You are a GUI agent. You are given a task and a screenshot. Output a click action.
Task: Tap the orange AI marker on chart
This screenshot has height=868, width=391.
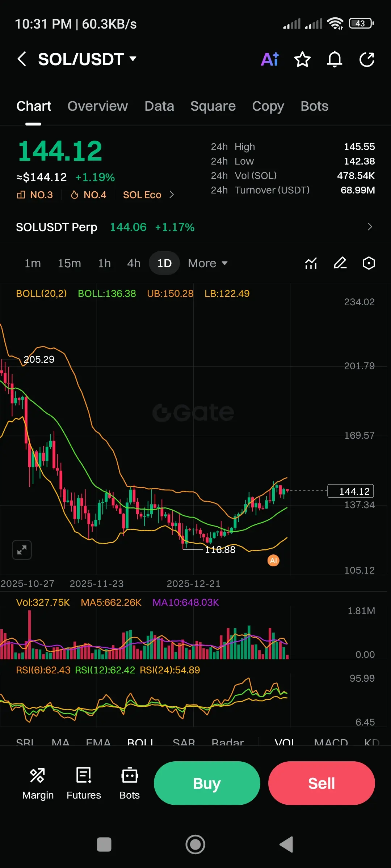(x=273, y=561)
